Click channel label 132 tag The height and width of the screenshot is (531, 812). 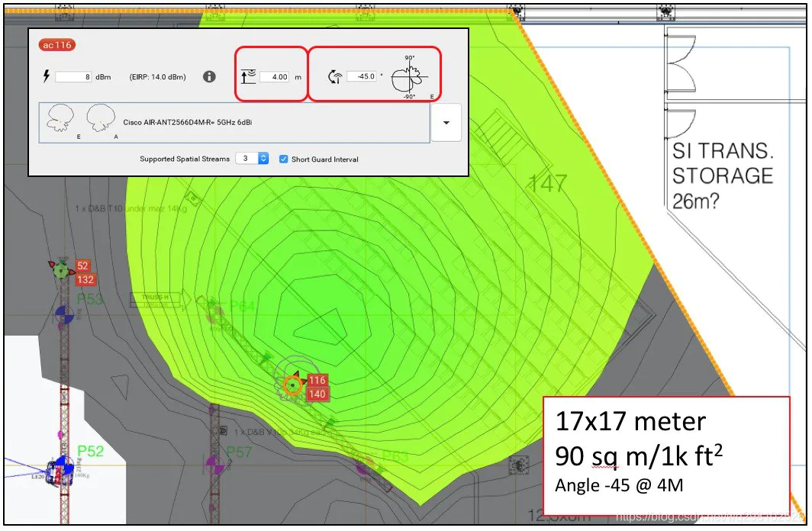coord(85,280)
